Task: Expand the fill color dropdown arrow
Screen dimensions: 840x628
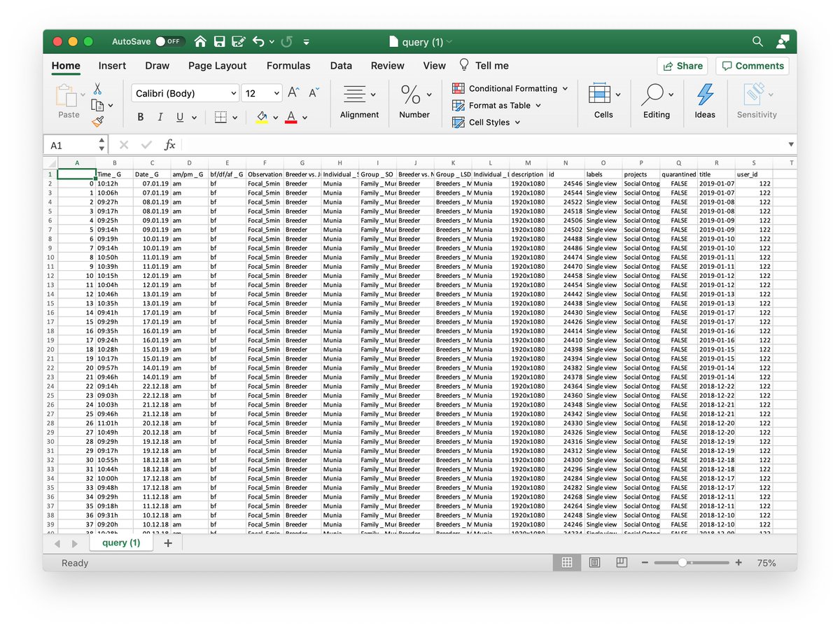Action: point(275,118)
